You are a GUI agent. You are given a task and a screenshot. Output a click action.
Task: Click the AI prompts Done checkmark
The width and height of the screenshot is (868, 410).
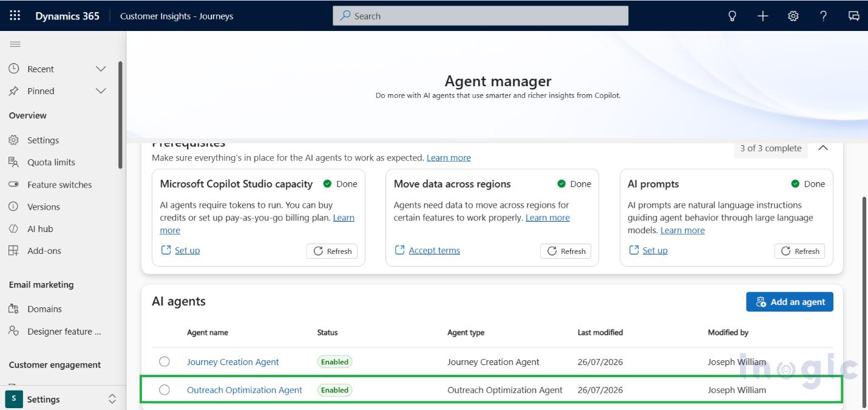pos(795,184)
